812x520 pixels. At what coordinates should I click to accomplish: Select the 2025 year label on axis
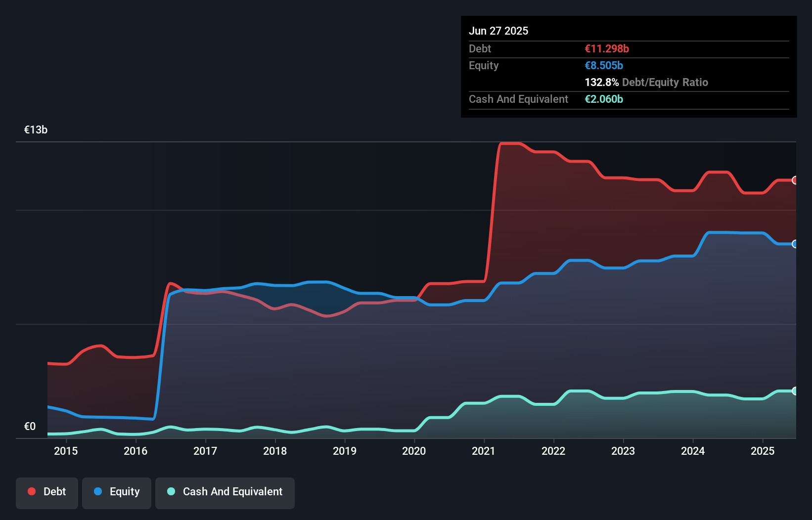point(763,451)
